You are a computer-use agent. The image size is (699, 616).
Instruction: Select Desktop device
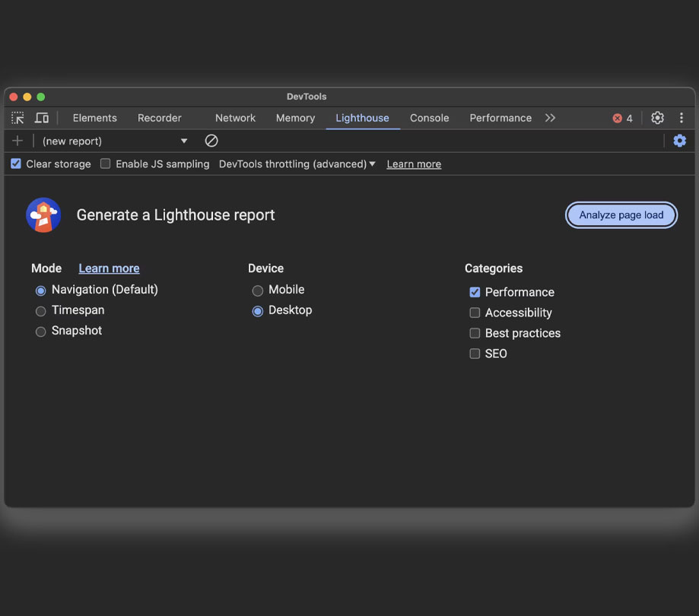coord(258,311)
